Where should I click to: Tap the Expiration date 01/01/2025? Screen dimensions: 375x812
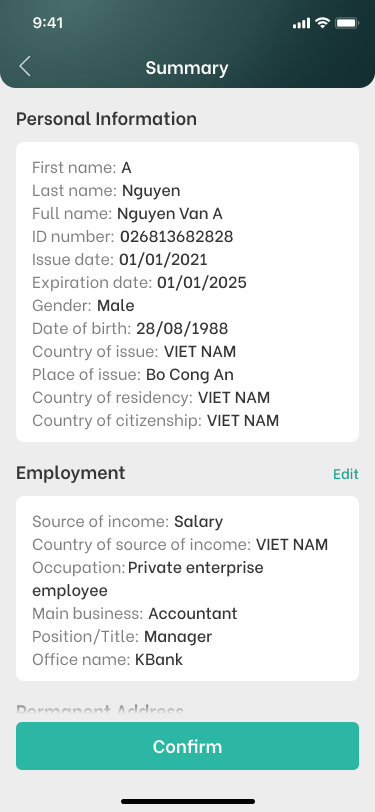click(202, 282)
